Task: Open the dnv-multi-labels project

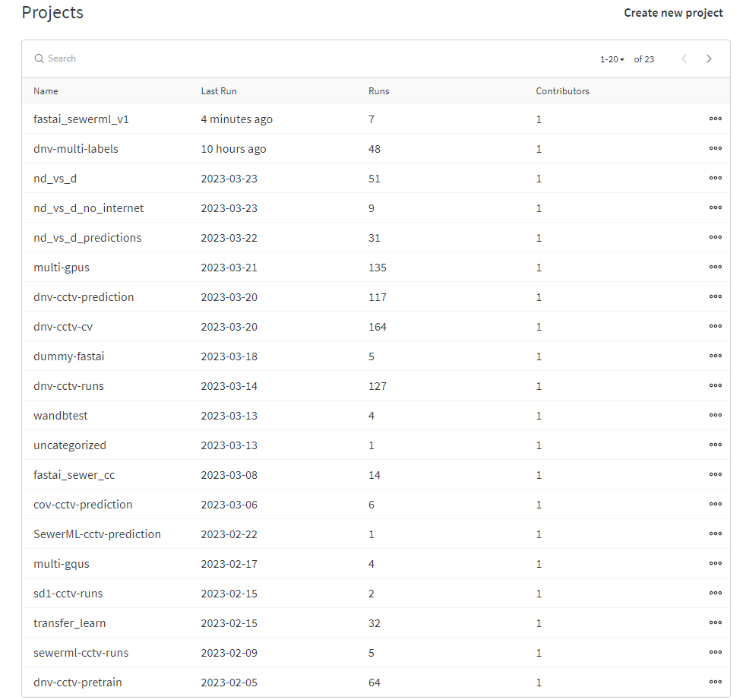Action: point(76,148)
